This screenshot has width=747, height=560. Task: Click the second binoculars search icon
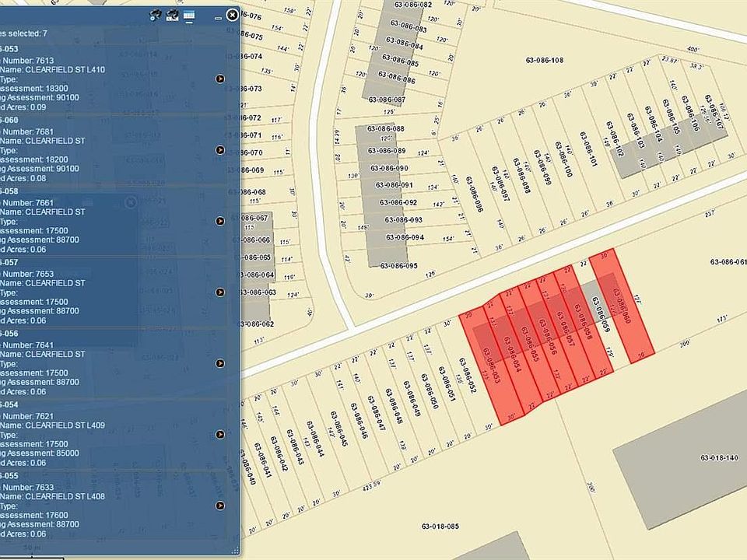click(x=171, y=14)
